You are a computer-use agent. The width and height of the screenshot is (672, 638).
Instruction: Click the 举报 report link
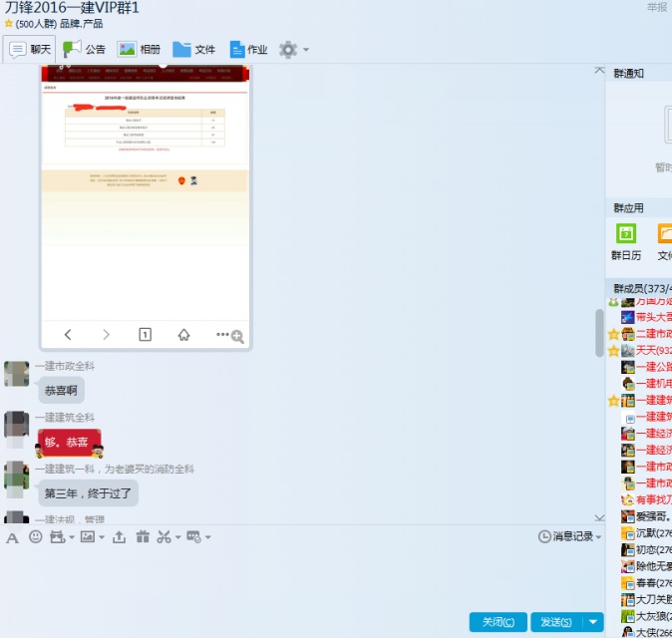(x=657, y=7)
